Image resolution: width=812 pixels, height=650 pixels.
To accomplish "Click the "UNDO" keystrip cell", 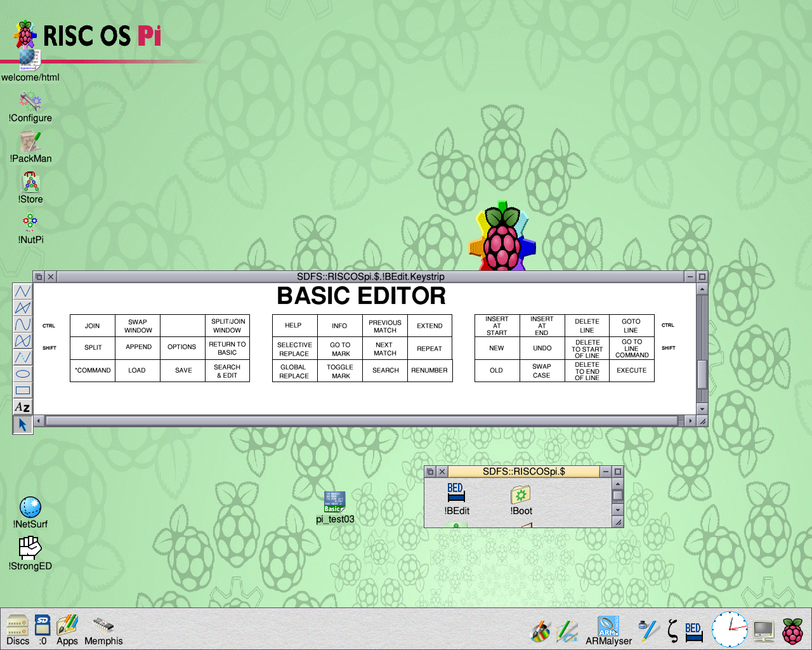I will point(542,348).
